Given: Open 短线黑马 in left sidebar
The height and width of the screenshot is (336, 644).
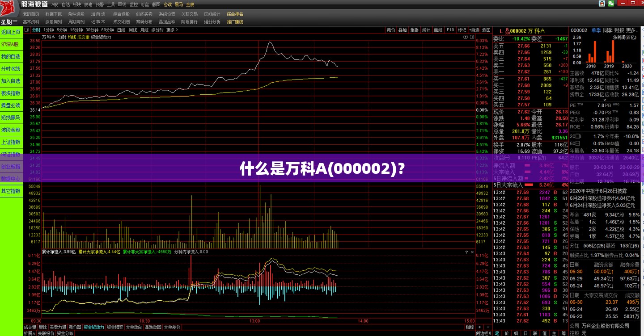Looking at the screenshot, I should (11, 118).
